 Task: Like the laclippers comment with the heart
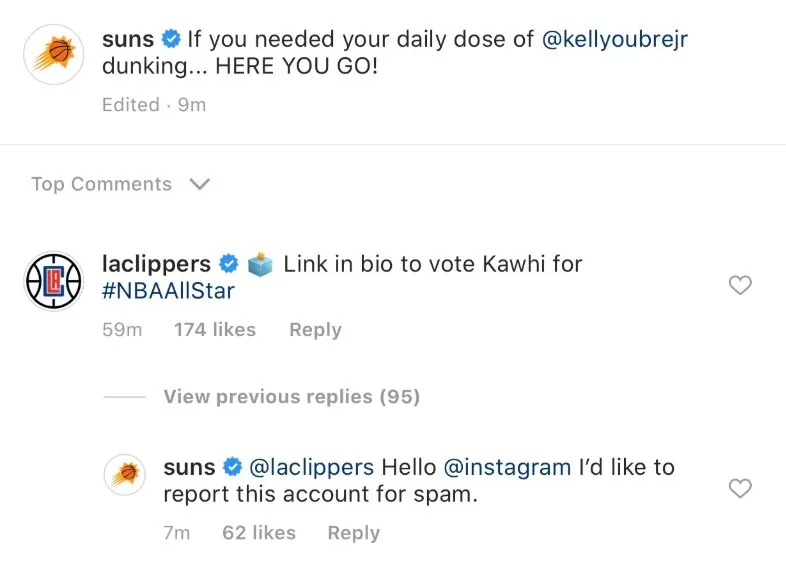point(740,285)
